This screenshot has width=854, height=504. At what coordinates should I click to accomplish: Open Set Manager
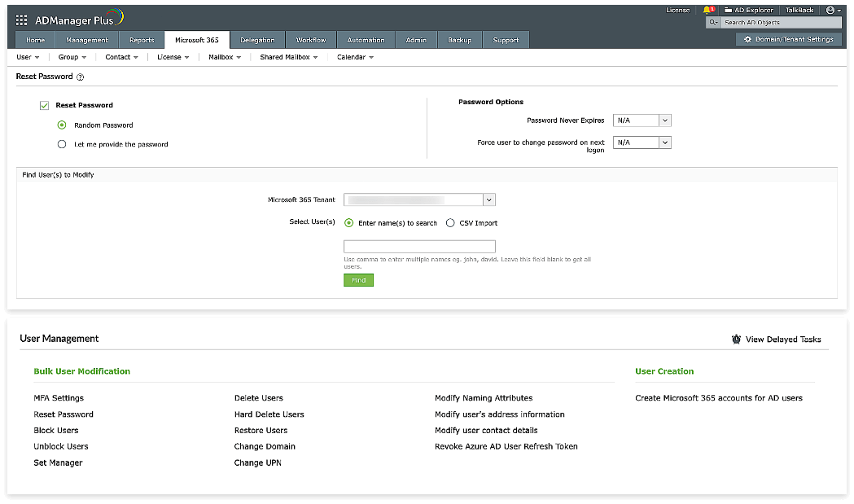point(59,463)
